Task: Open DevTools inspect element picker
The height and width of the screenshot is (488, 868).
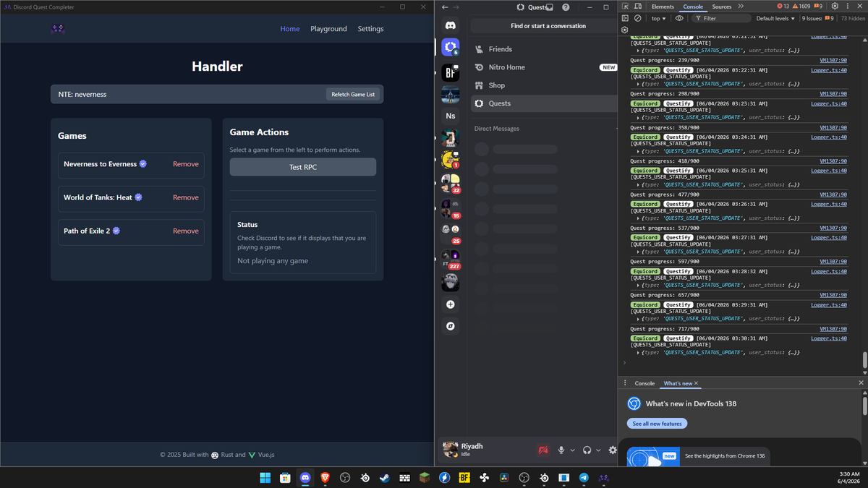Action: 626,7
